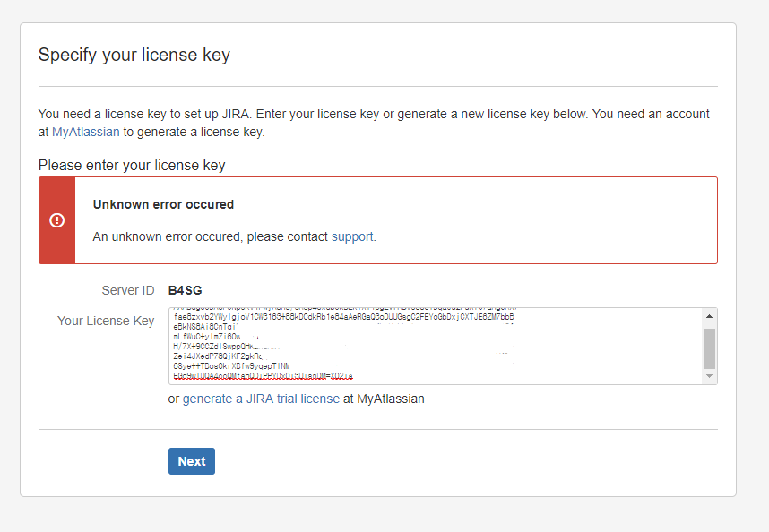Click the Unknown error occured bold title
The image size is (769, 532).
(163, 204)
